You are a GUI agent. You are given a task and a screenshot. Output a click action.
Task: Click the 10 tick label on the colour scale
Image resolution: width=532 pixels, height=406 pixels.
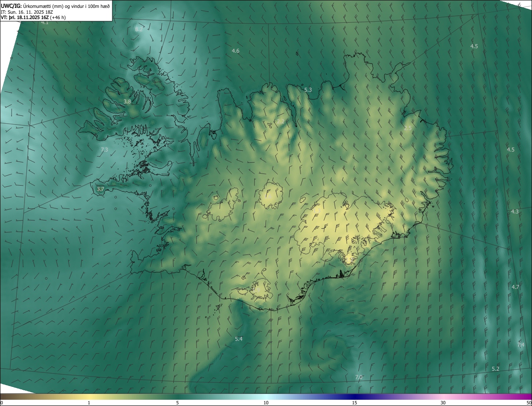(x=266, y=403)
